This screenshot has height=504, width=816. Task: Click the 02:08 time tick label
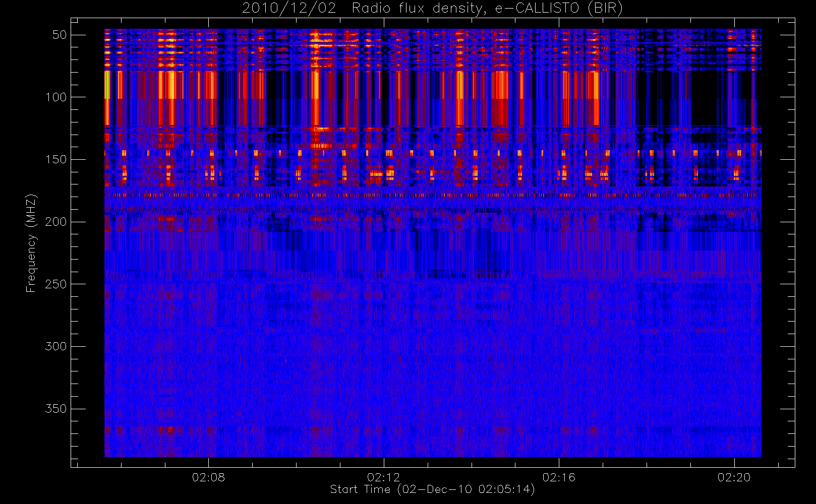[208, 477]
